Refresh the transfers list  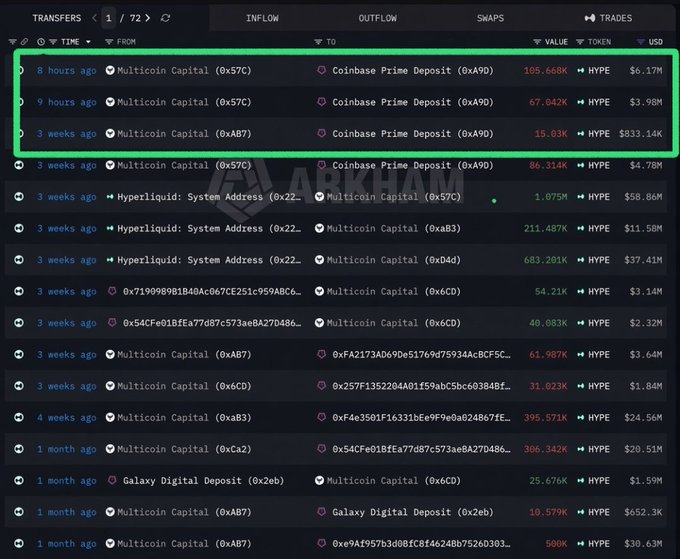[x=165, y=18]
